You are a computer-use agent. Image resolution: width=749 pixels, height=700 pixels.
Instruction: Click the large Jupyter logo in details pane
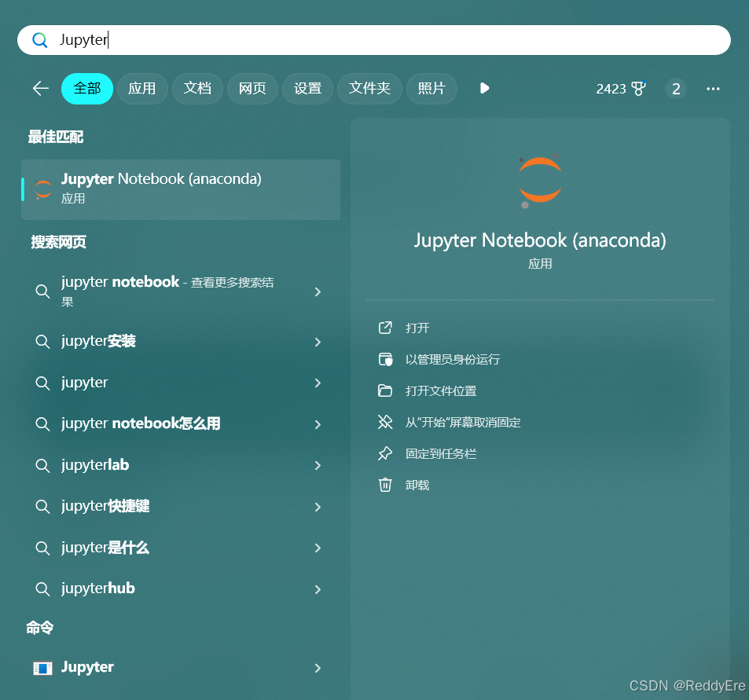pyautogui.click(x=540, y=181)
